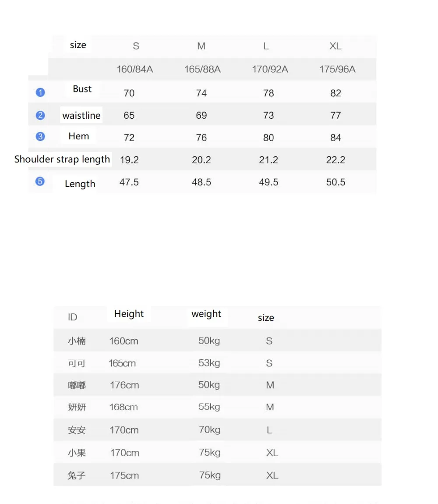Click the Shoulder strap length label
Viewport: 438px width, 504px height.
[62, 159]
